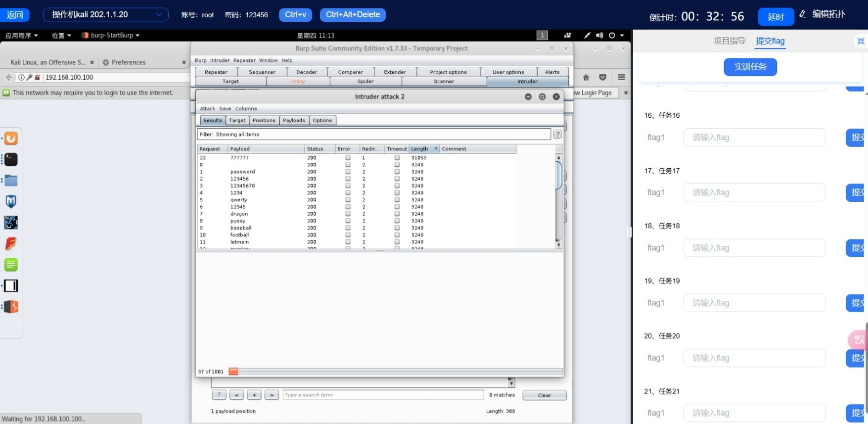Screen dimensions: 868x424
Task: Open the green notes dock icon
Action: click(11, 265)
